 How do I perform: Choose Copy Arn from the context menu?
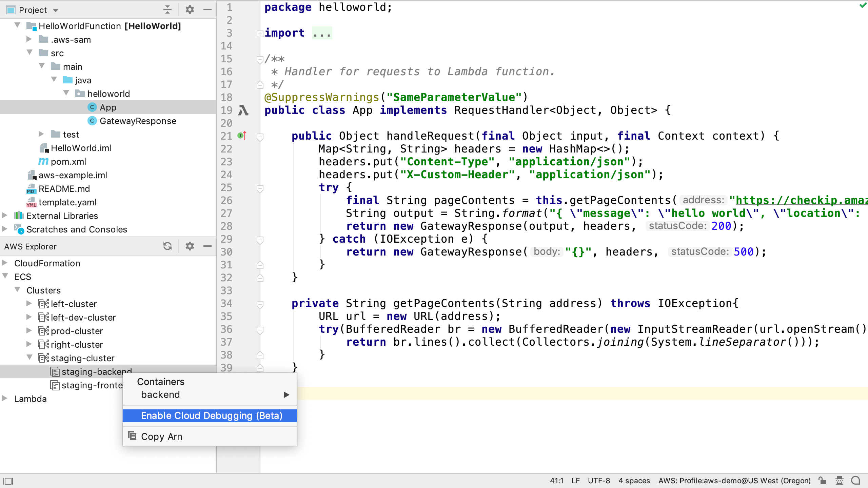pos(161,436)
